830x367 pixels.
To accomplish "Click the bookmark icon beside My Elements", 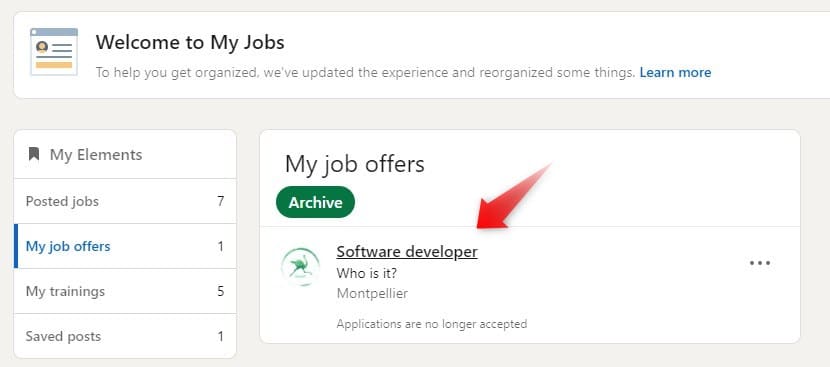I will tap(34, 154).
